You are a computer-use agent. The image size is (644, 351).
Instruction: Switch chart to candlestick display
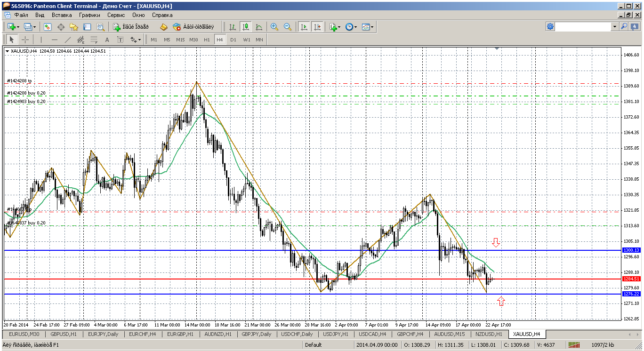click(x=245, y=27)
